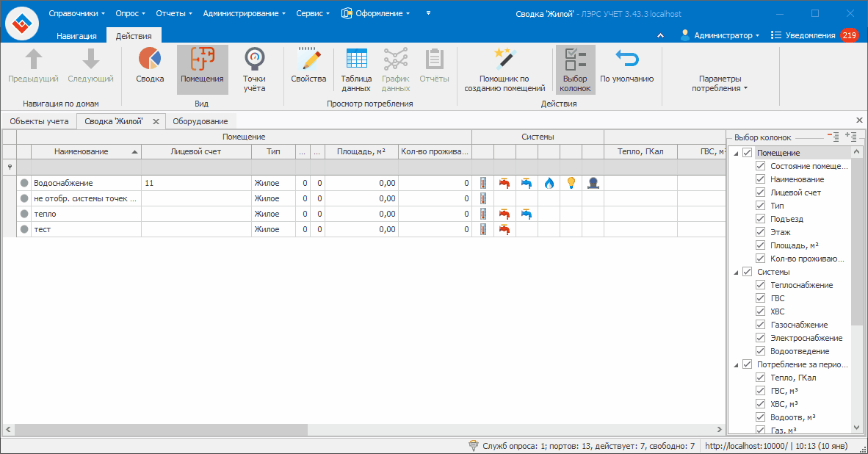
Task: Toggle the Выбор колонок ribbon button
Action: (x=575, y=69)
